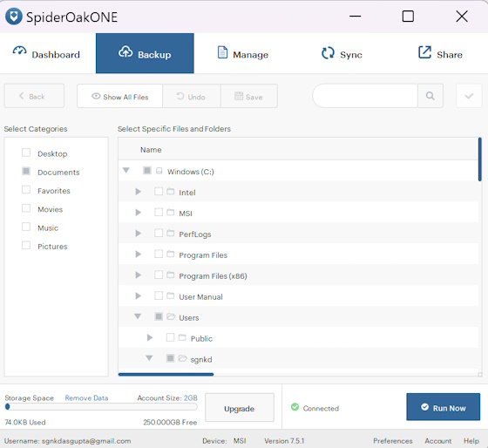Expand the Public folder
Image resolution: width=488 pixels, height=448 pixels.
[150, 337]
